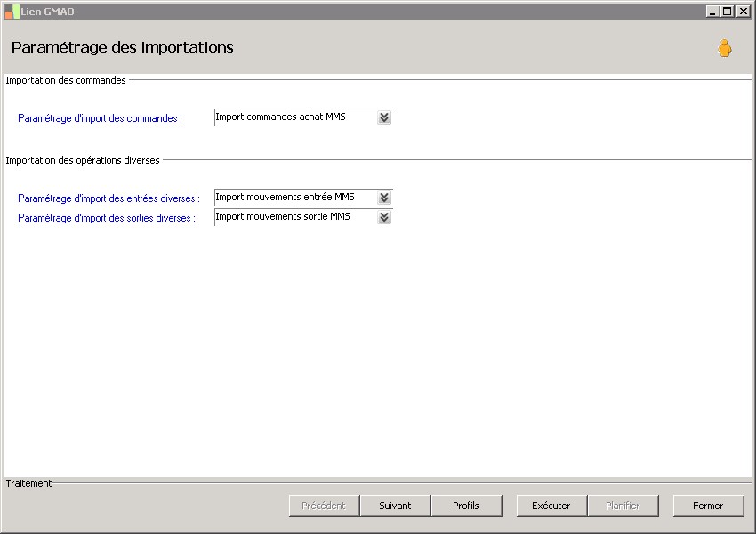Select the 'Import mouvements entrée MMS' field

click(x=294, y=198)
